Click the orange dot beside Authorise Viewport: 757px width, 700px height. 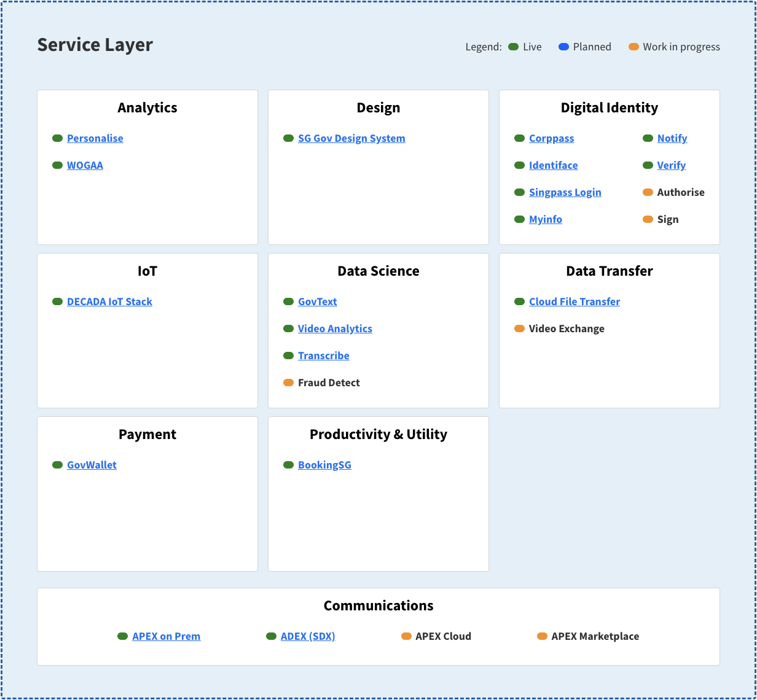[x=648, y=192]
